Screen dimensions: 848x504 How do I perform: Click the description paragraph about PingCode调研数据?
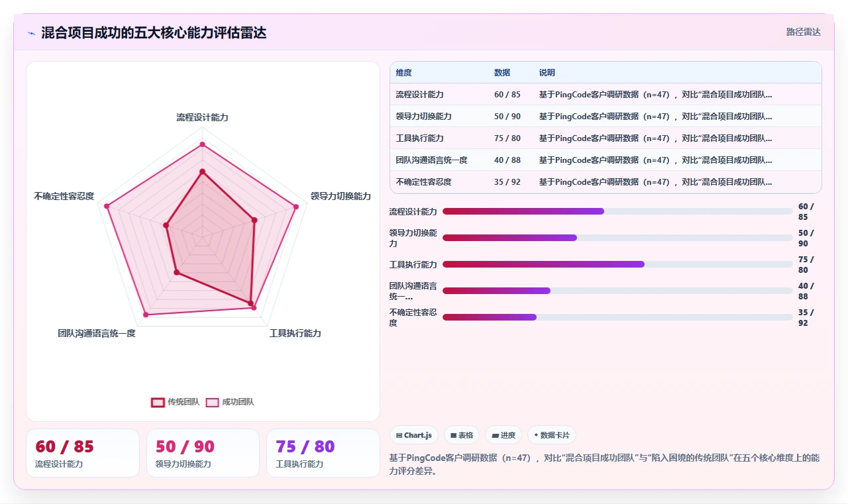tap(604, 464)
